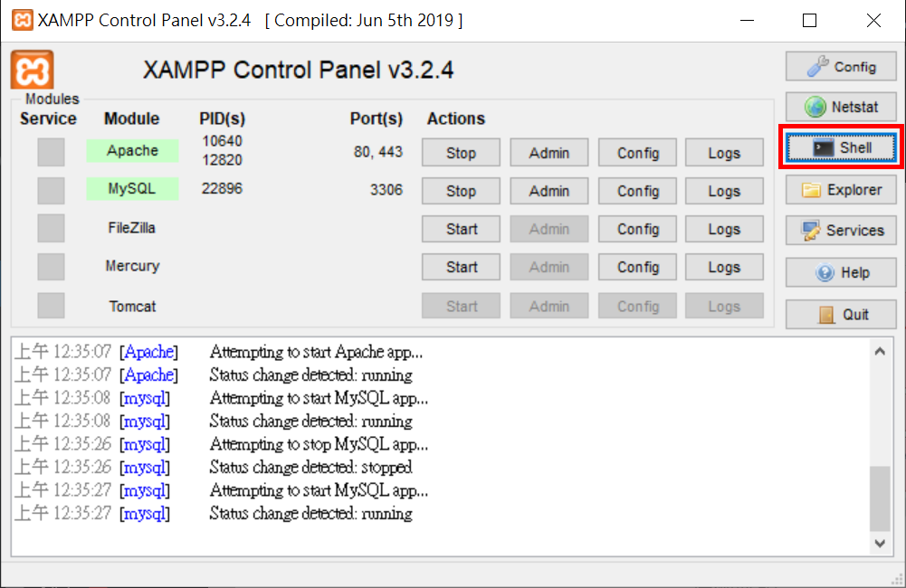Viewport: 906px width, 588px height.
Task: Click the Service column header
Action: click(48, 119)
